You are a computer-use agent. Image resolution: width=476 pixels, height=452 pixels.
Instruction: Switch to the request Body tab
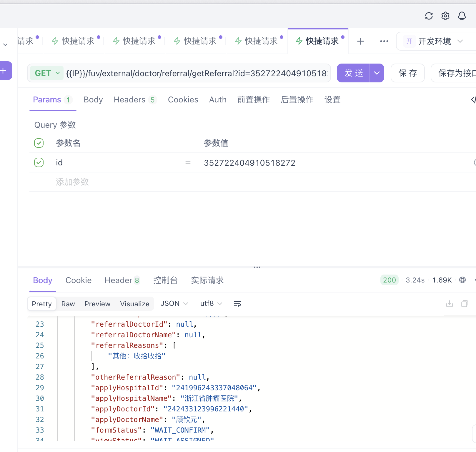click(x=93, y=100)
